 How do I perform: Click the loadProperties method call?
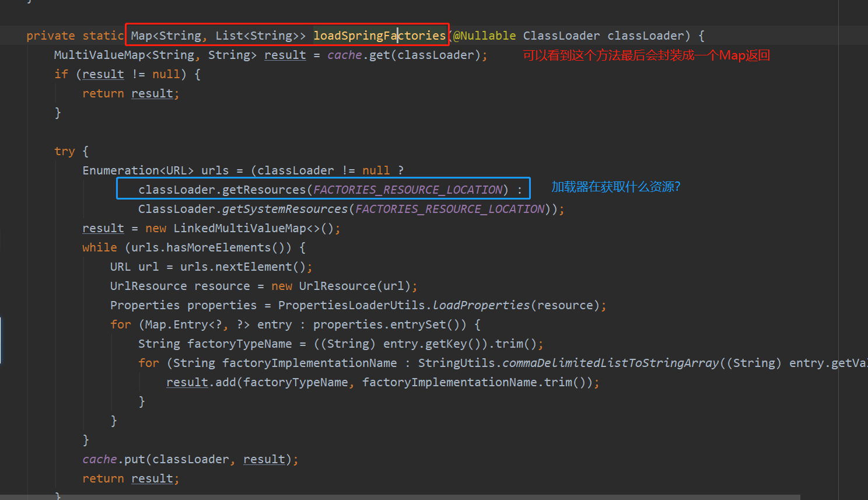pos(481,305)
